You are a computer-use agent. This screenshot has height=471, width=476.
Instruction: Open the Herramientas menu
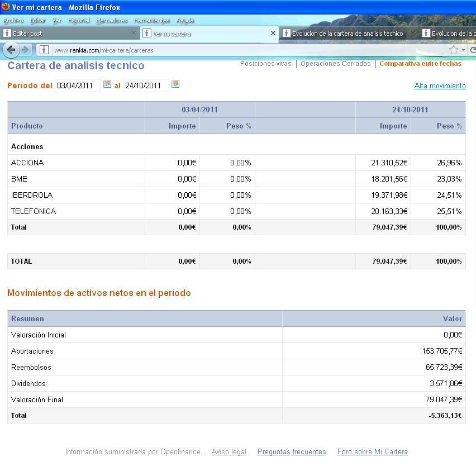coord(152,20)
